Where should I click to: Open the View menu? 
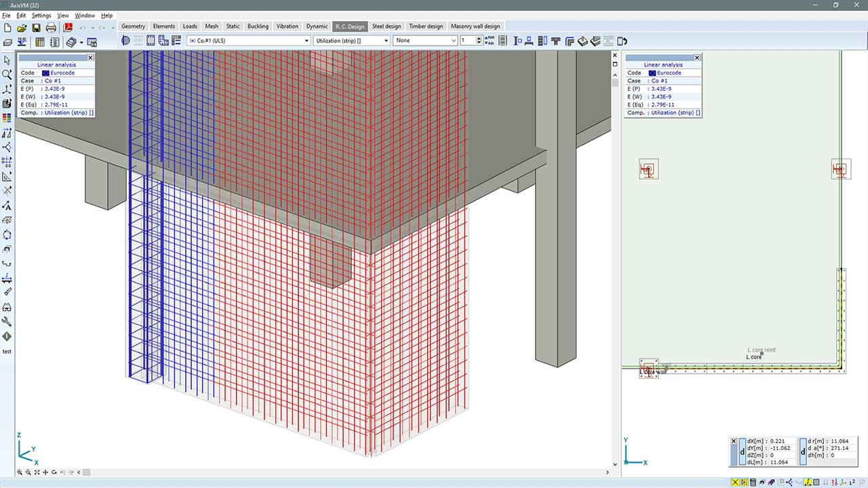point(63,15)
